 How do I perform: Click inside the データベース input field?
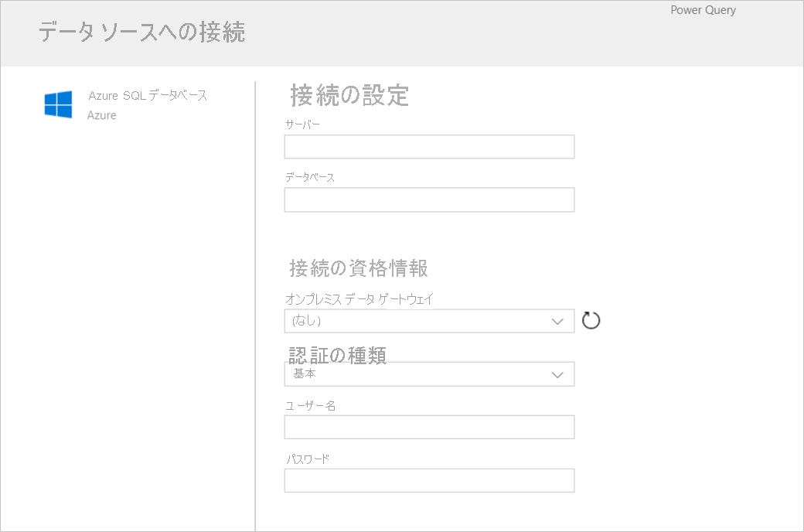click(429, 199)
